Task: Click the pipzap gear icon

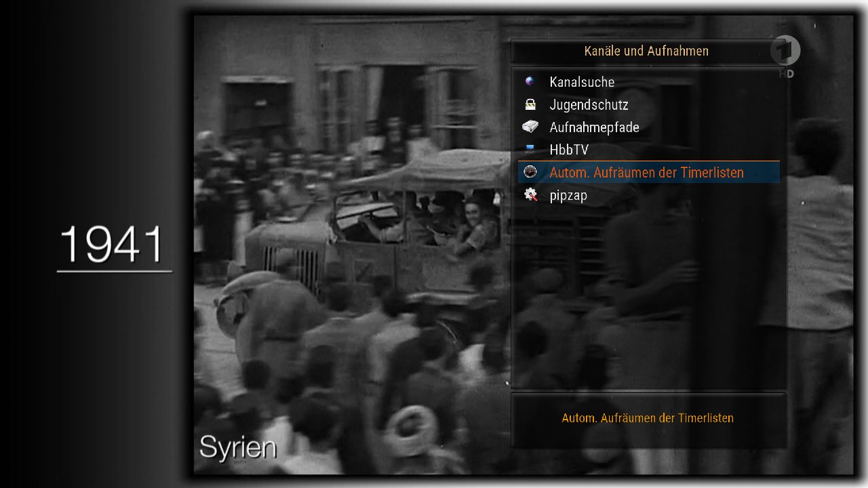Action: click(530, 195)
